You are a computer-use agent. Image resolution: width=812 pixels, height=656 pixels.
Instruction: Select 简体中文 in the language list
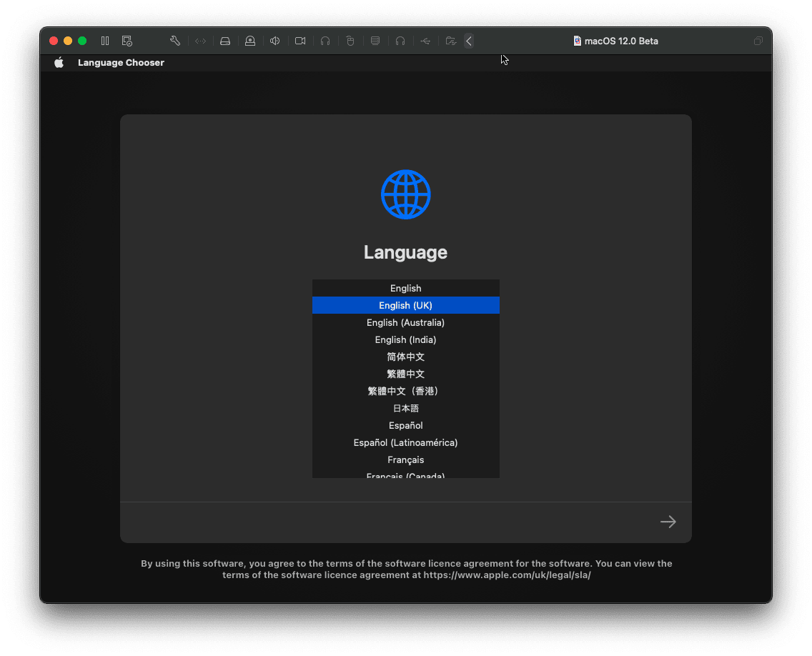[x=406, y=357]
